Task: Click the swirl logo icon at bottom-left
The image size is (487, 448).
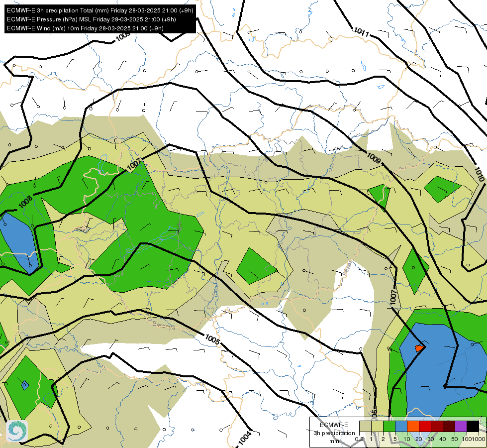Action: click(x=17, y=431)
